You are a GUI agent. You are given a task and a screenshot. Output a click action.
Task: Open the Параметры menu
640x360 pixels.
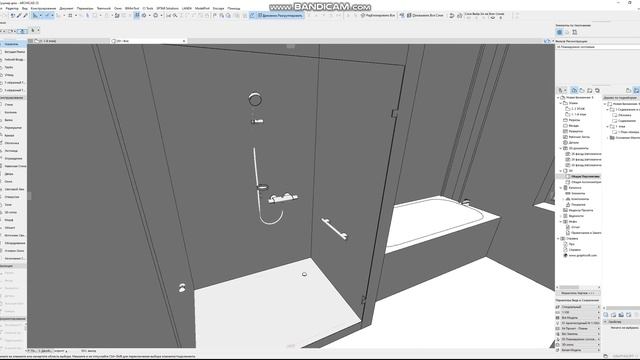pyautogui.click(x=85, y=8)
